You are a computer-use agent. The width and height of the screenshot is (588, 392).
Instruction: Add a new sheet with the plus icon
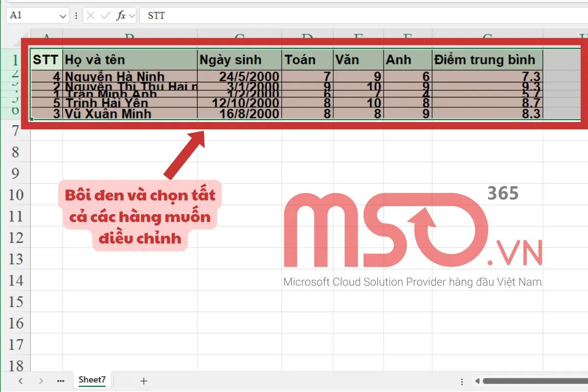144,381
